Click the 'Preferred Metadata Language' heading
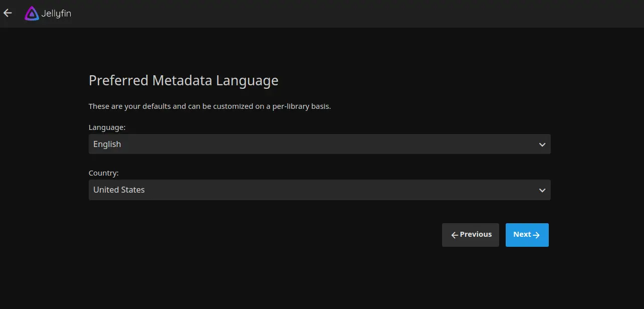Screen dimensions: 644x309 (183, 80)
